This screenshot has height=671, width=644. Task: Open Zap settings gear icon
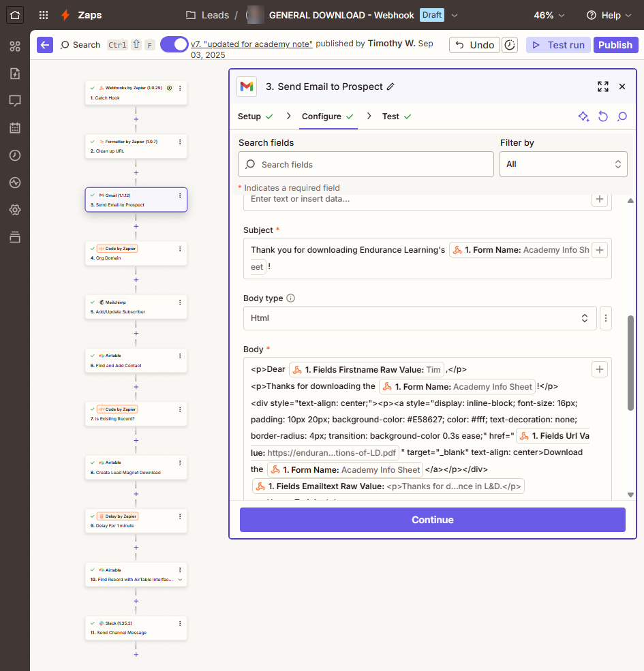point(15,210)
